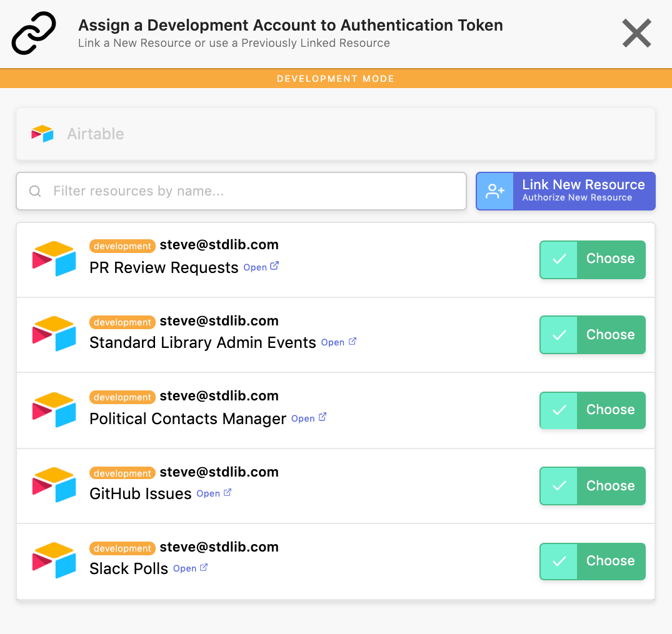Open Political Contacts Manager link
This screenshot has width=672, height=634.
[309, 418]
